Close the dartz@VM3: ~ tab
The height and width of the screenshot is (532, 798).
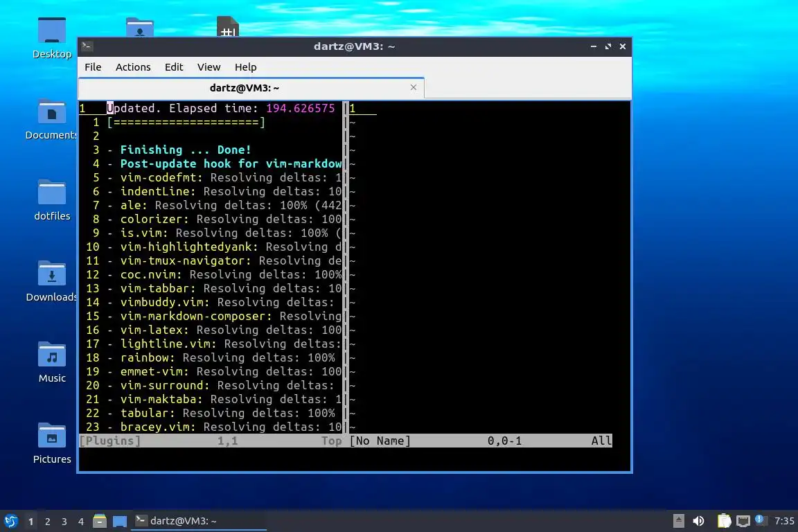pyautogui.click(x=414, y=87)
